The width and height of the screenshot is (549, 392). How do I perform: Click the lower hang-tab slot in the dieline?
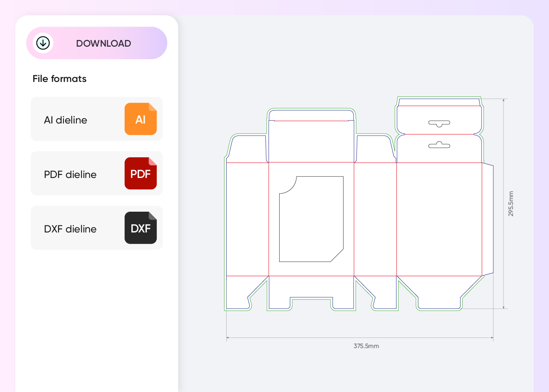[439, 145]
